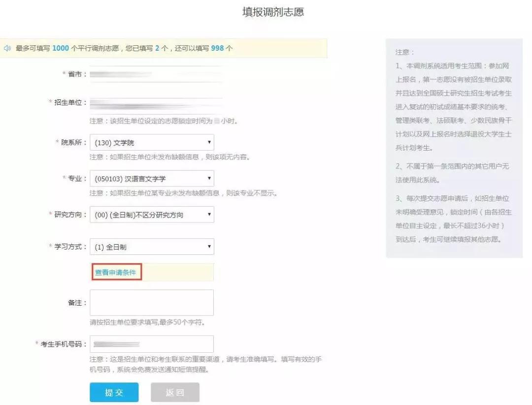Click the 返回 return button
532x405 pixels.
[175, 392]
